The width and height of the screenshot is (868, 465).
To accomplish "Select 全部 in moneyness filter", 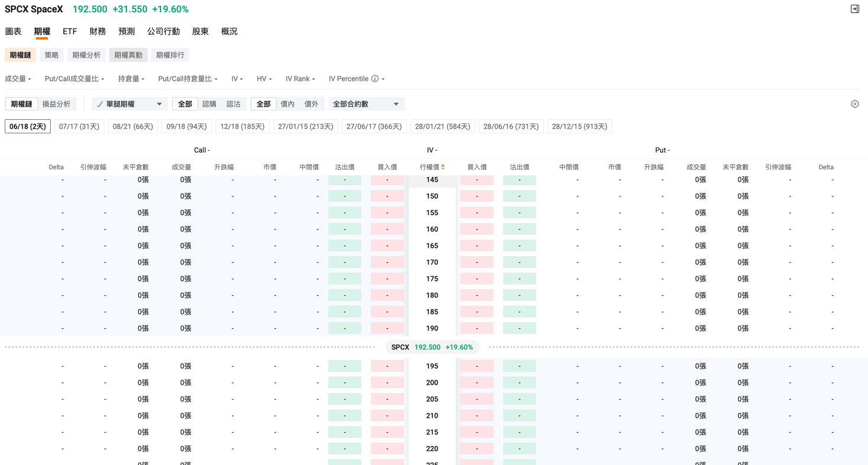I will [x=263, y=104].
